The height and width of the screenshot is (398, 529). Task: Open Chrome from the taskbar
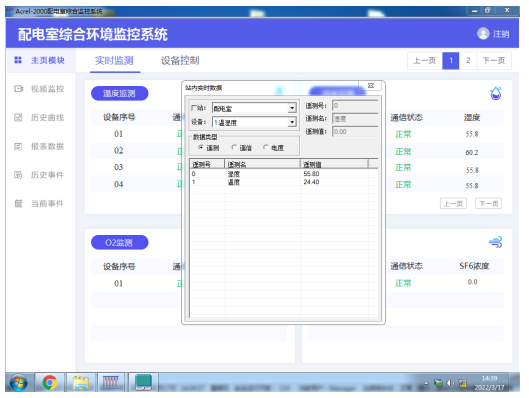tap(50, 382)
